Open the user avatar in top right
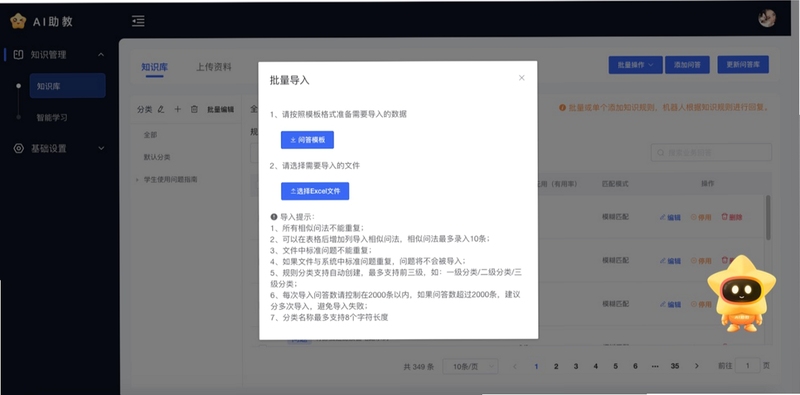Viewport: 800px width, 395px height. click(767, 18)
